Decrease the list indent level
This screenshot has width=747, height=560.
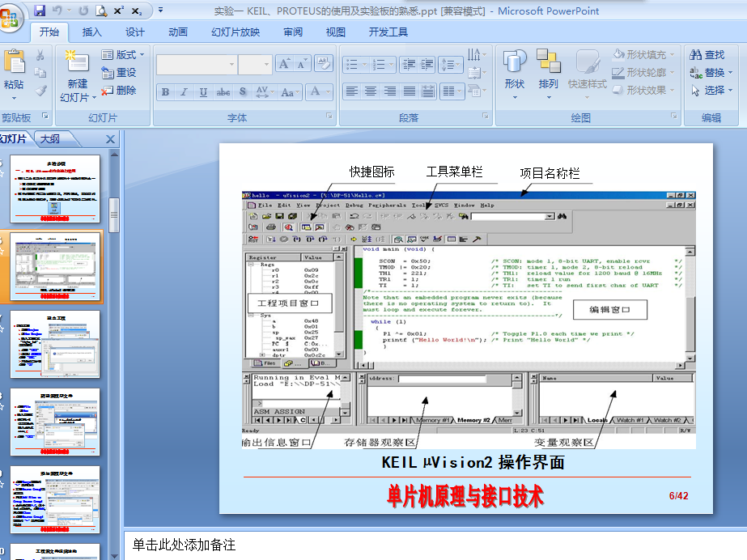409,64
